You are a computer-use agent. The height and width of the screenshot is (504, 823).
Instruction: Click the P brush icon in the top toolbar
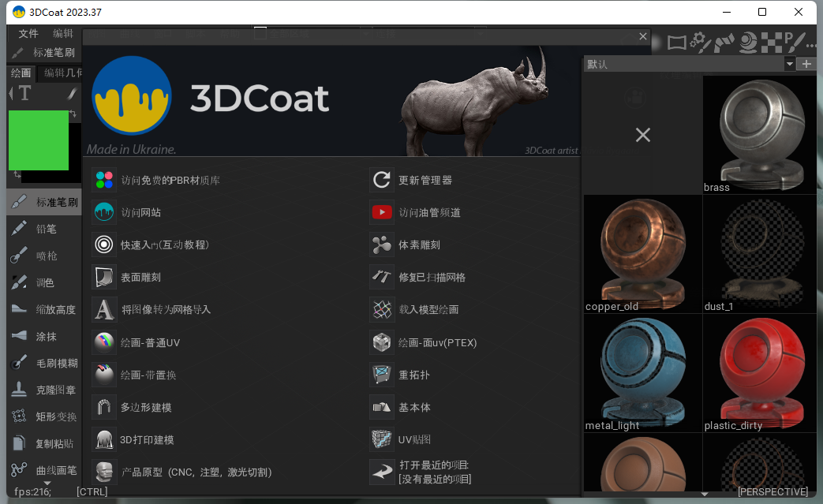tap(795, 43)
